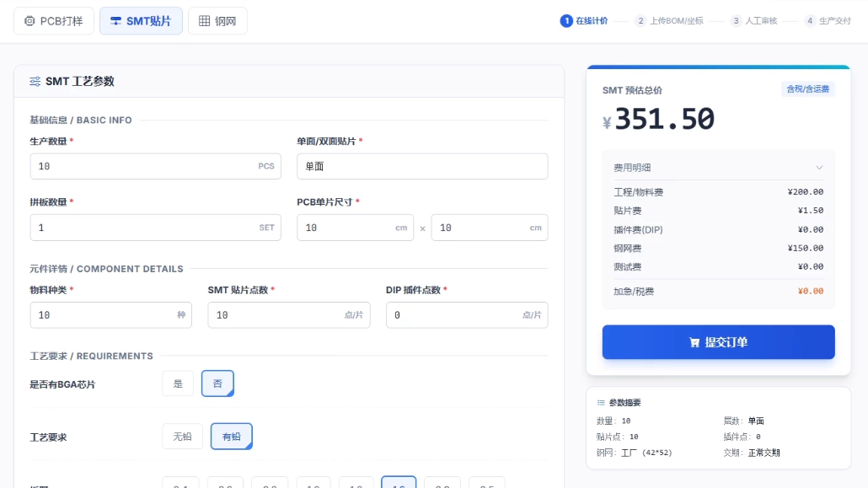Click the sliders icon beside SMT 工艺参数
This screenshot has height=488, width=868.
coord(35,82)
